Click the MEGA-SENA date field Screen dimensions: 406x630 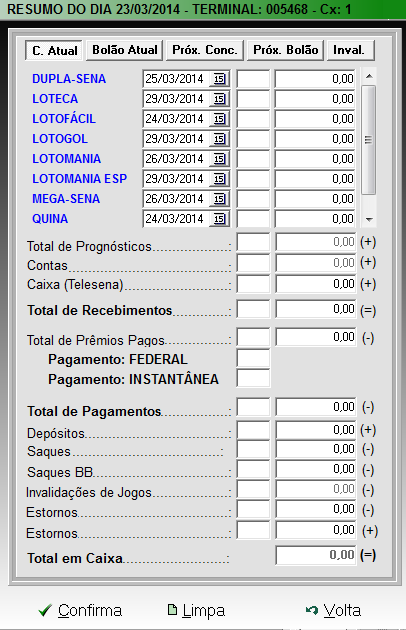click(186, 199)
